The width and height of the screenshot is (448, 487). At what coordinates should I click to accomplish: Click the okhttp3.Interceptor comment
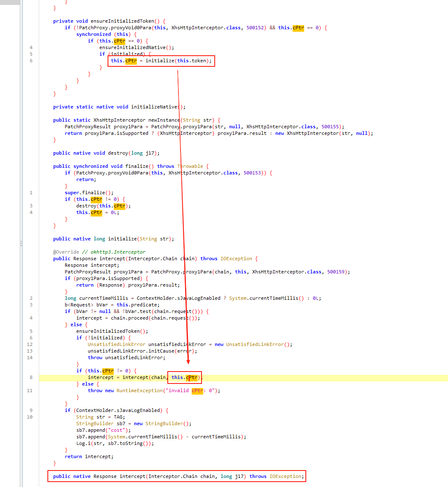(x=114, y=252)
